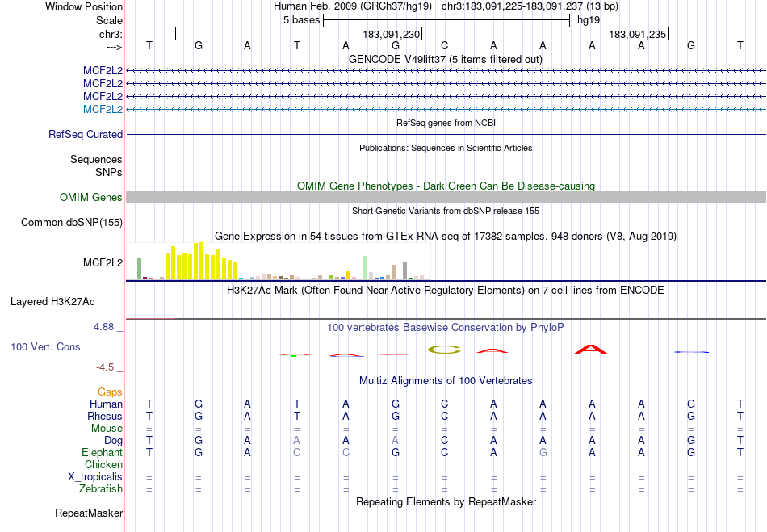Click OMIM Gene Phenotypes green title
This screenshot has height=532, width=767.
pyautogui.click(x=446, y=186)
